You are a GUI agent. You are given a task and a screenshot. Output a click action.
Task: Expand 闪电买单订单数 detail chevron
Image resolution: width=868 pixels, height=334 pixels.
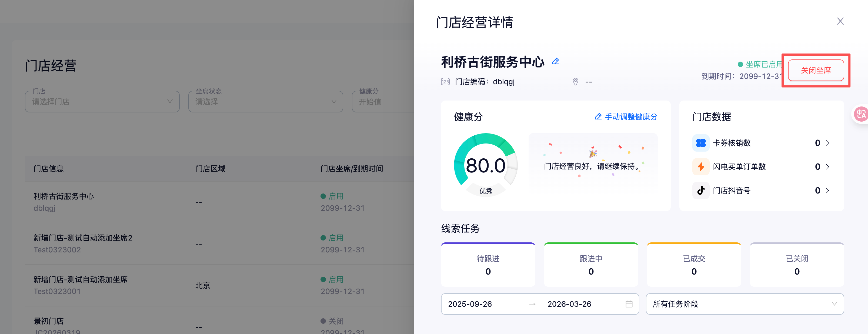point(827,166)
